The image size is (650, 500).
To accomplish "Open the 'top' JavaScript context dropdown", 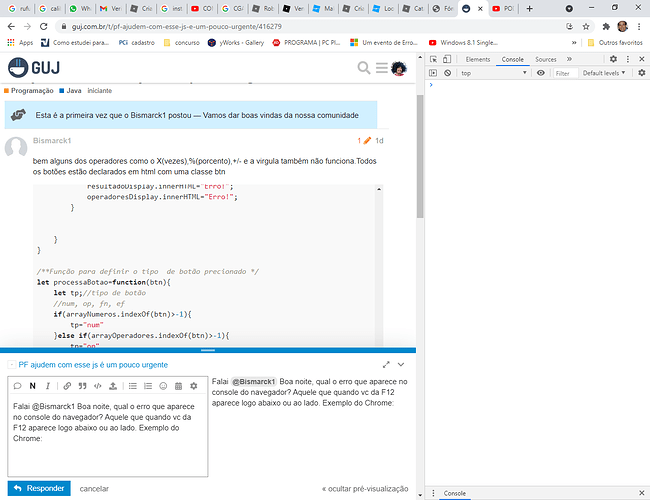I will tap(494, 73).
